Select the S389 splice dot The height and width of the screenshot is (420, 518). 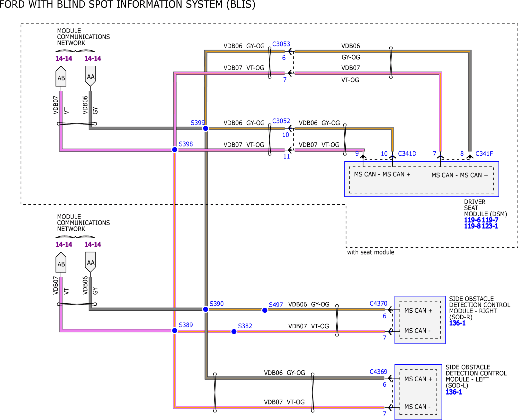click(175, 331)
